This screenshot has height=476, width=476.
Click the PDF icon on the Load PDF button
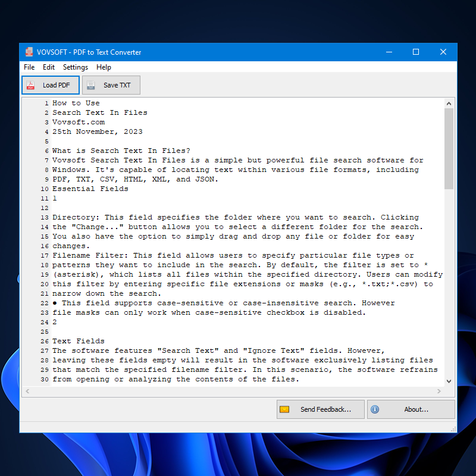click(x=30, y=85)
